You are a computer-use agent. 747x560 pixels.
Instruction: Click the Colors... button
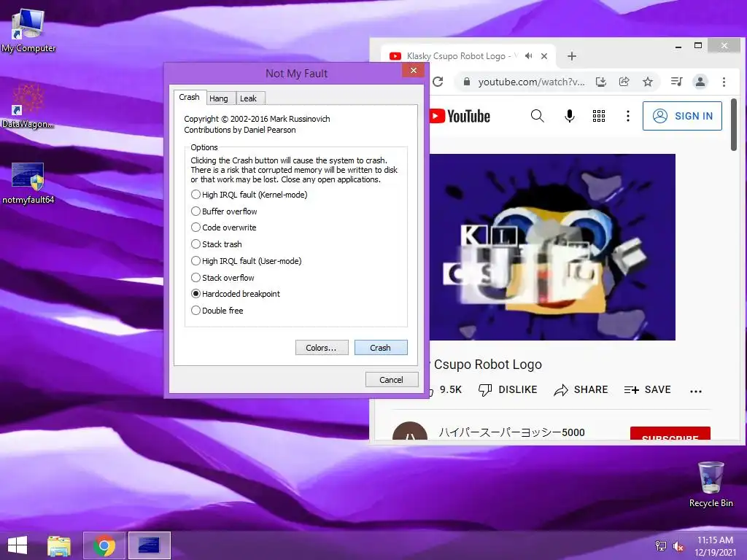tap(322, 348)
